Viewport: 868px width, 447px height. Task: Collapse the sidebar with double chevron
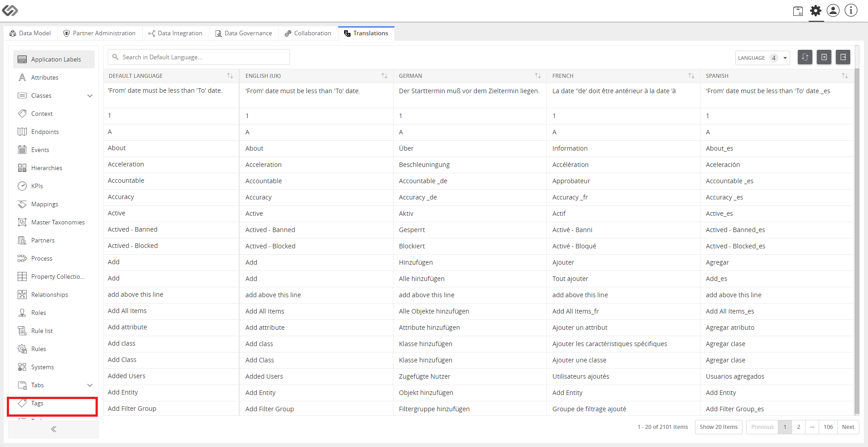coord(53,429)
